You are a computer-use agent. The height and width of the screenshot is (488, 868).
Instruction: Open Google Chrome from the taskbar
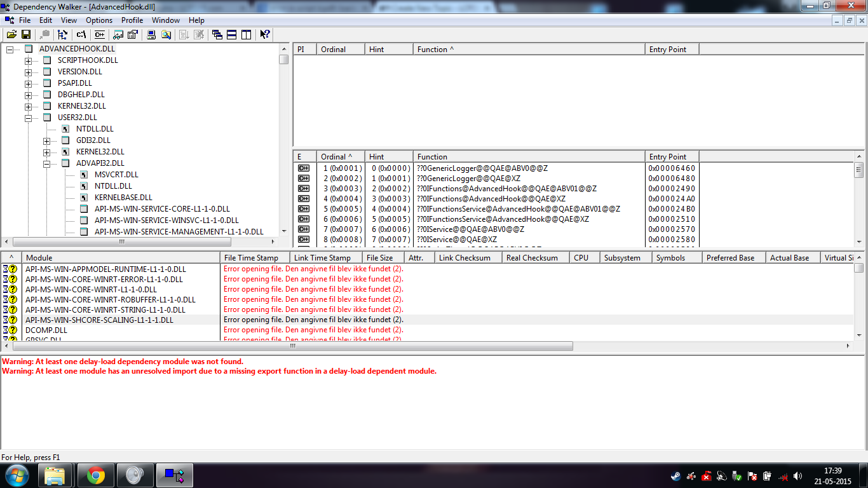96,475
